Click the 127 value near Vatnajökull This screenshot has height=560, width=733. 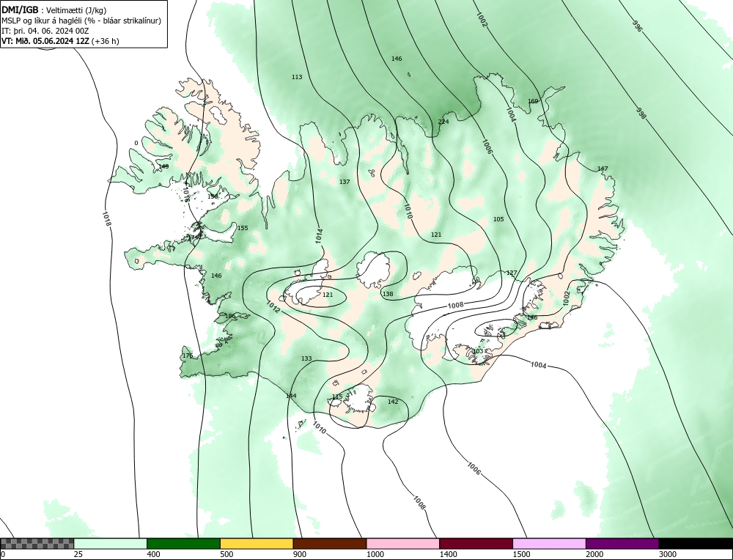512,273
